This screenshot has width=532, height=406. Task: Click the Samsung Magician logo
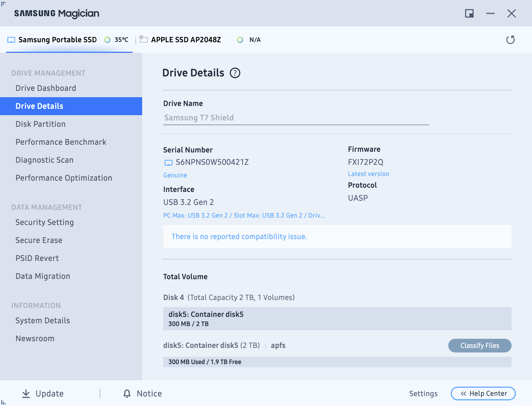click(57, 14)
